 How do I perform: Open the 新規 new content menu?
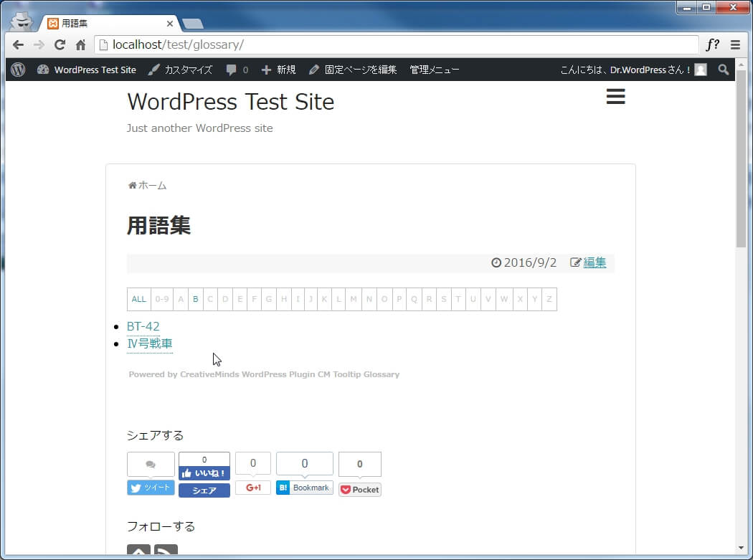[278, 70]
